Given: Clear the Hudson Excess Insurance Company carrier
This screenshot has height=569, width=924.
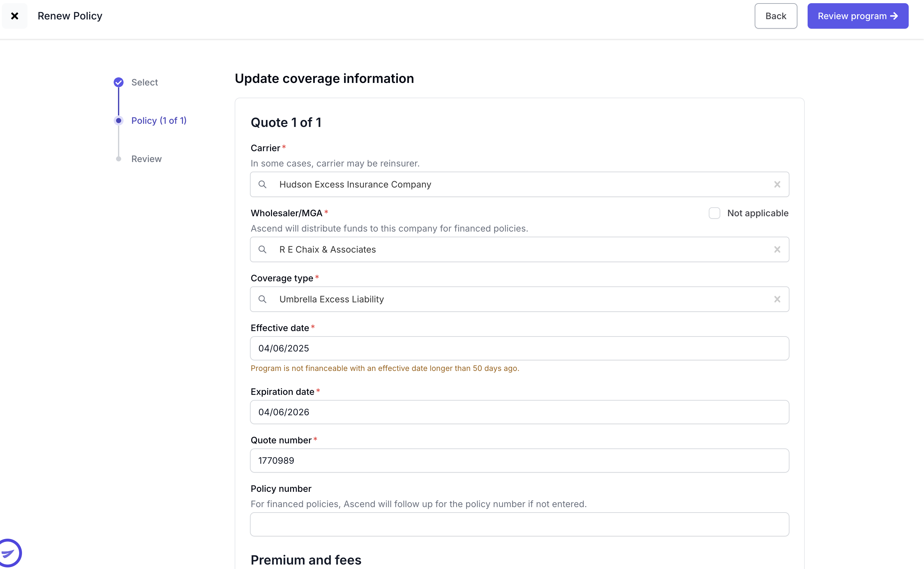Looking at the screenshot, I should [x=777, y=184].
